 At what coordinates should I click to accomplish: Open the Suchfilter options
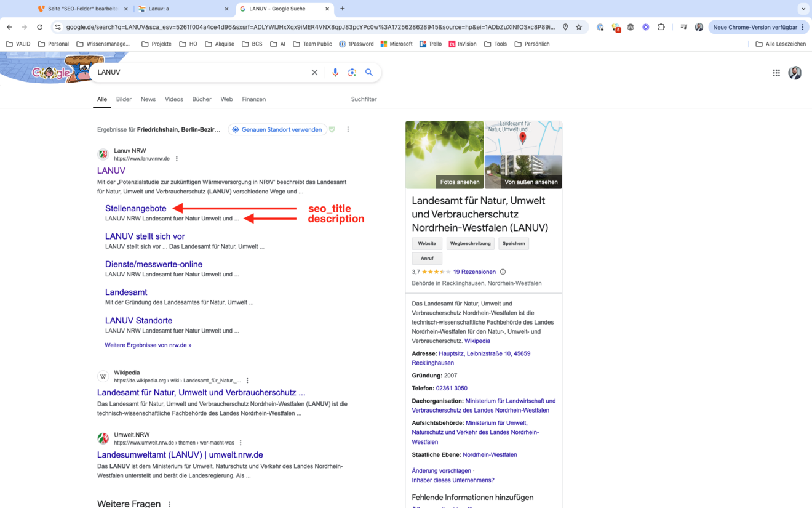[x=364, y=99]
